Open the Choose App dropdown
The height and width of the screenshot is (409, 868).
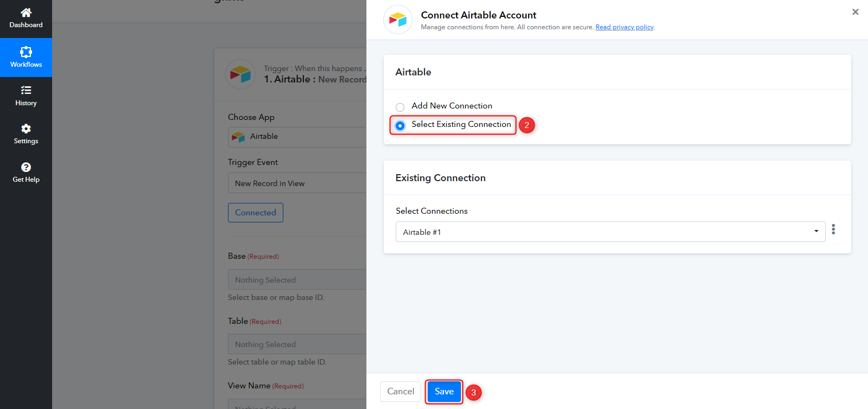click(297, 137)
